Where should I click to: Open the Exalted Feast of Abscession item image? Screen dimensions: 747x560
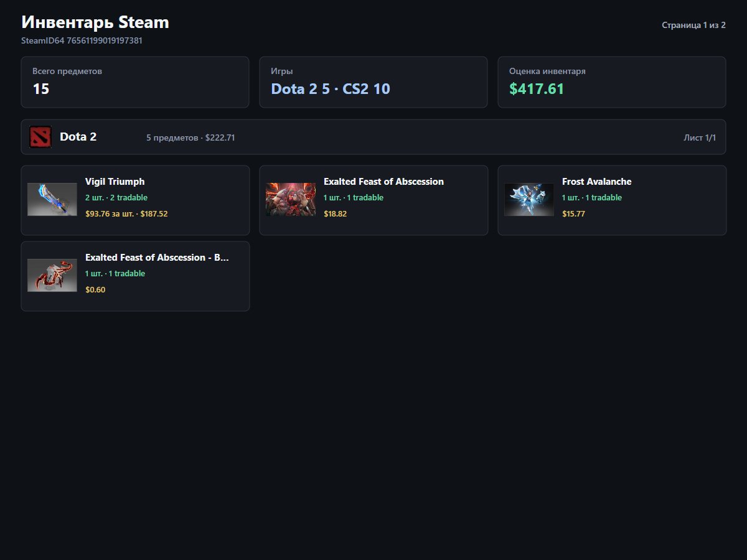click(x=291, y=200)
